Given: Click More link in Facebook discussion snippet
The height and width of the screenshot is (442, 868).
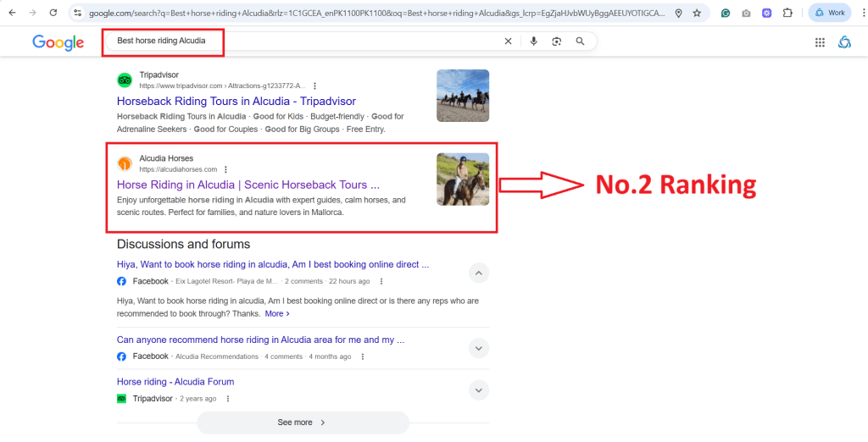Looking at the screenshot, I should click(277, 313).
